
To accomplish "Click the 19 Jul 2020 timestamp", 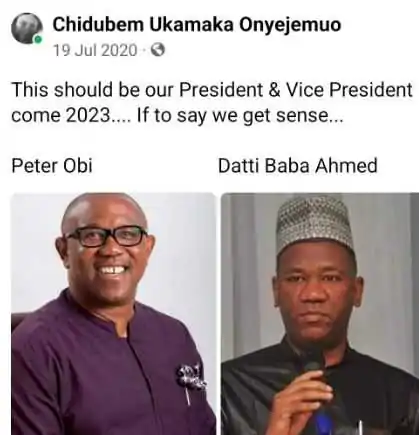I will point(95,50).
